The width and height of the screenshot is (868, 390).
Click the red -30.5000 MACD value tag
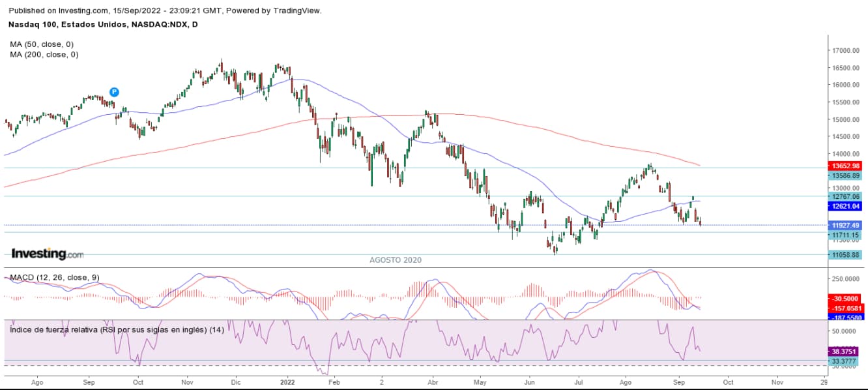pyautogui.click(x=843, y=298)
